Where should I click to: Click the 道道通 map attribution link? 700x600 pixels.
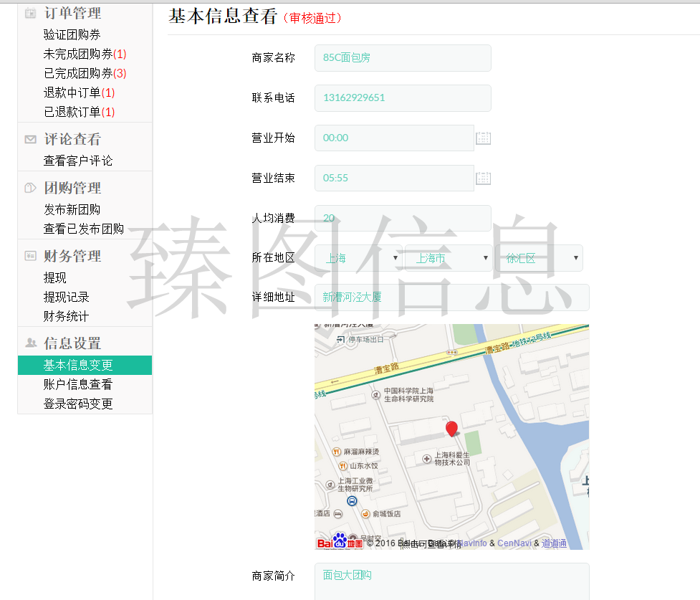click(x=554, y=543)
